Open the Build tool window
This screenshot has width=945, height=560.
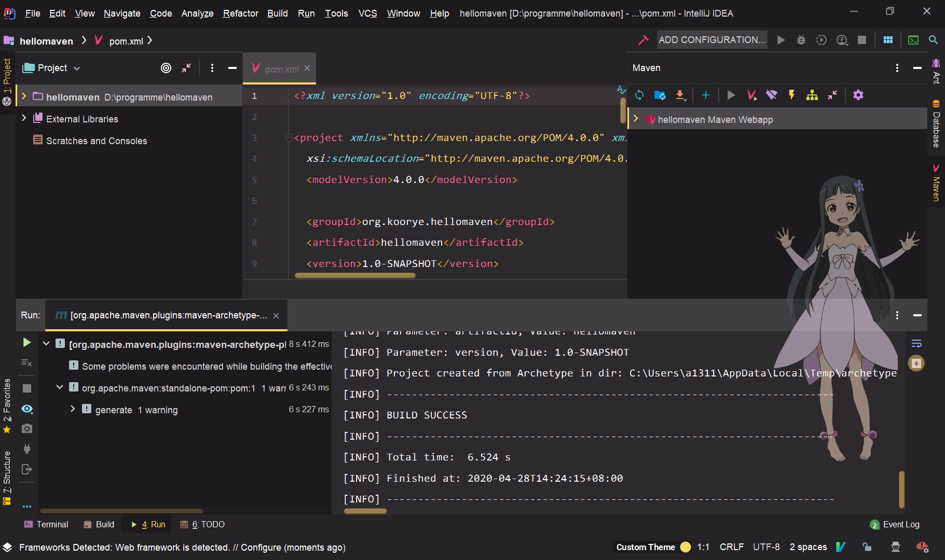point(99,524)
